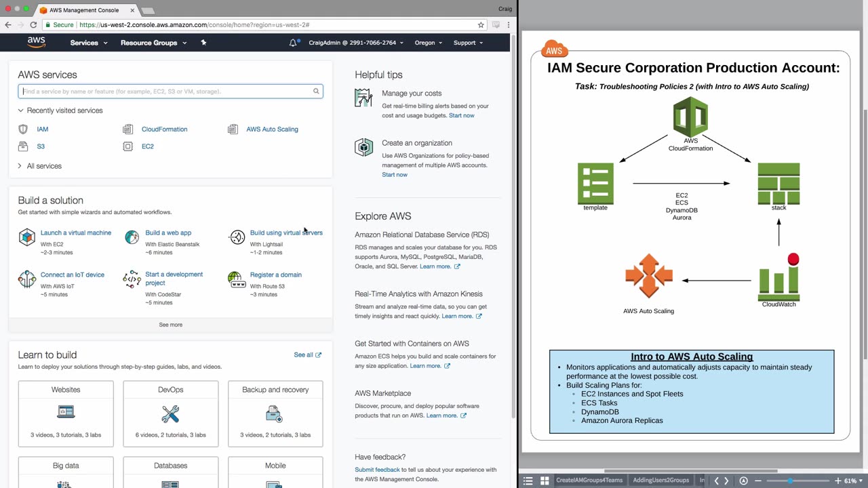The height and width of the screenshot is (488, 868).
Task: Click Start now under Manage your costs
Action: 462,115
